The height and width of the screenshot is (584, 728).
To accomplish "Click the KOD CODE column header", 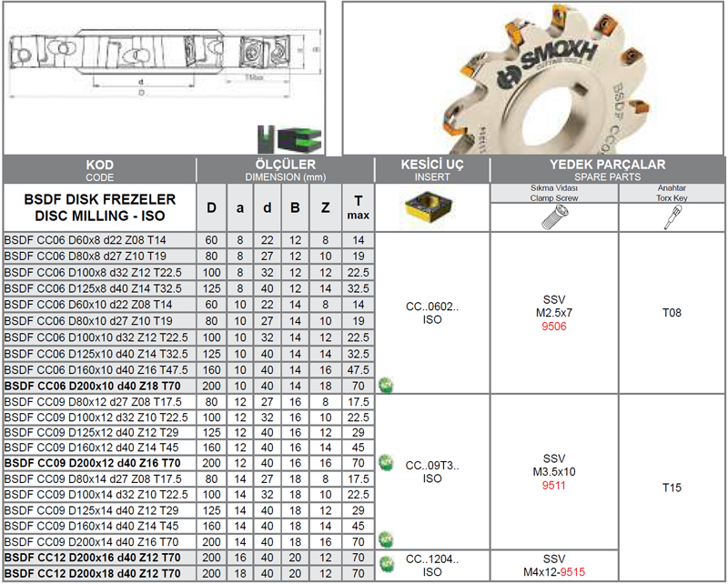I will pos(99,170).
